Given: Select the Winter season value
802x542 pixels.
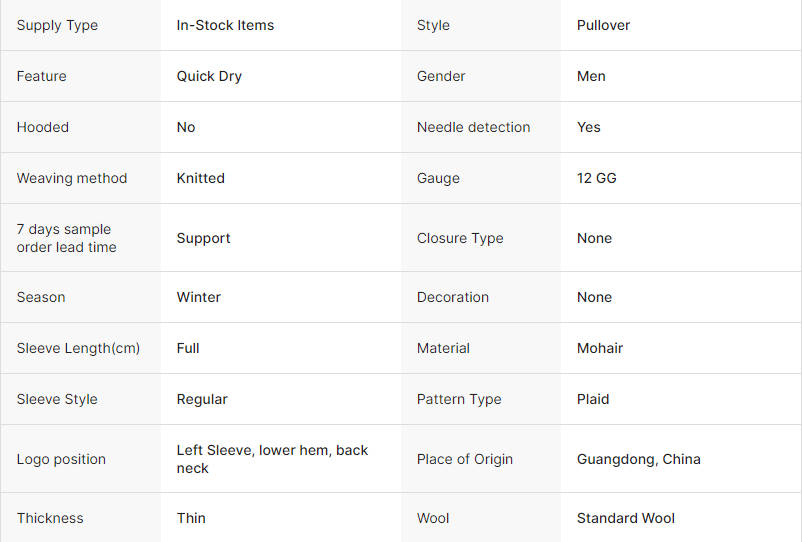Looking at the screenshot, I should (x=198, y=297).
